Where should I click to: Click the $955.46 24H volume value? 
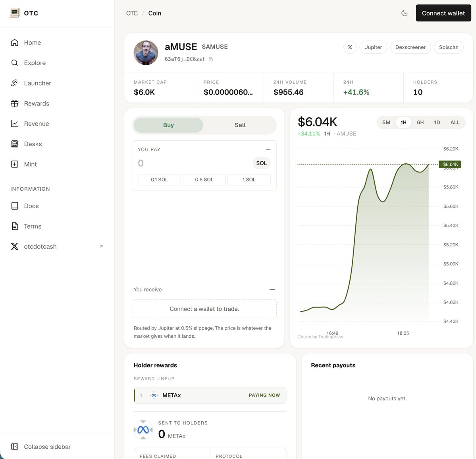pos(288,92)
